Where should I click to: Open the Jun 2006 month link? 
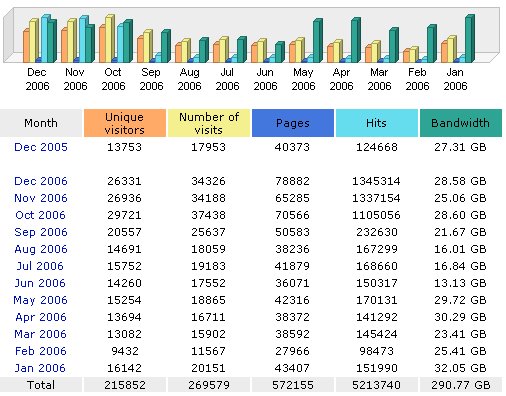40,283
